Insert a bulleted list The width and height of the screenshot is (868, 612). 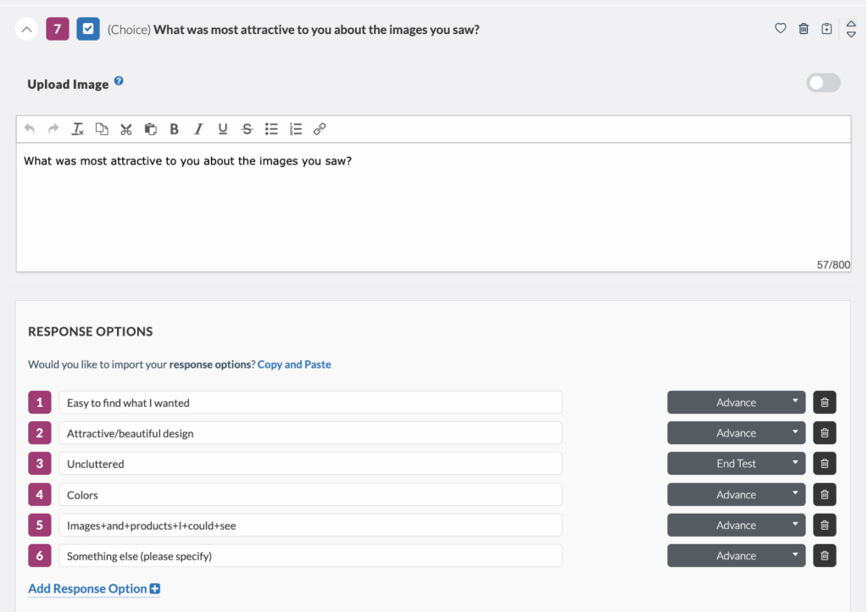[x=270, y=129]
